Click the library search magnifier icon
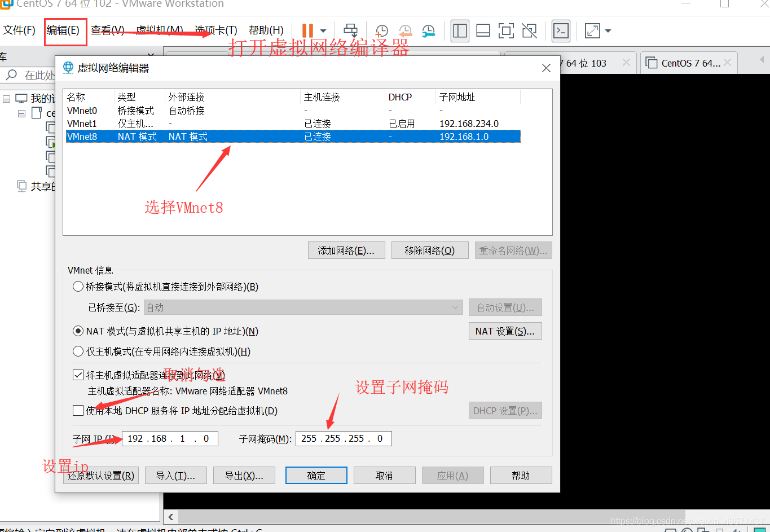The image size is (770, 532). click(11, 74)
